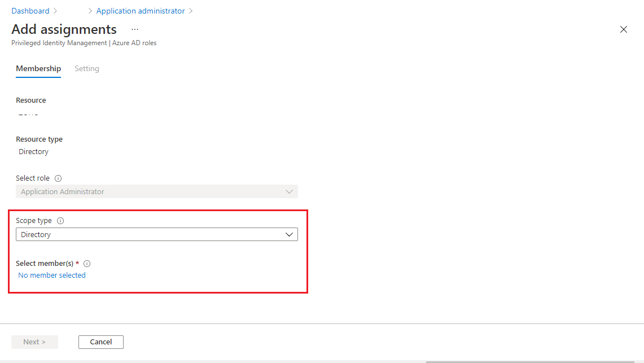Open the Scope type dropdown showing Directory
This screenshot has width=644, height=363.
(x=157, y=234)
